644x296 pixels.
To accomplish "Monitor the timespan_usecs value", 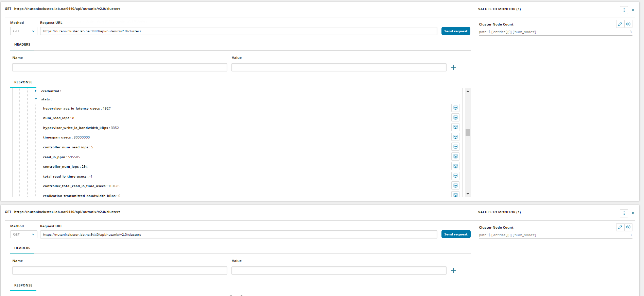I will tap(455, 137).
